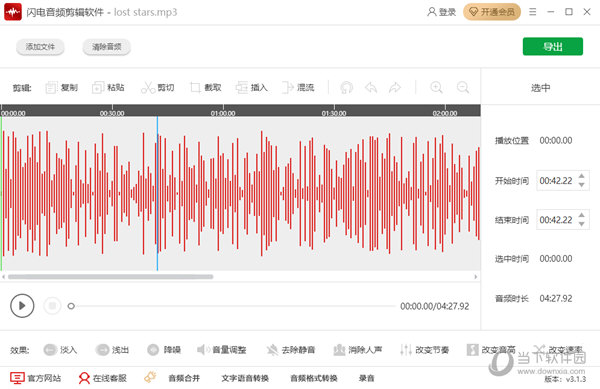Viewport: 600px width, 389px height.
Task: Click the 01:30.00 timeline ruler mark
Action: pos(334,113)
